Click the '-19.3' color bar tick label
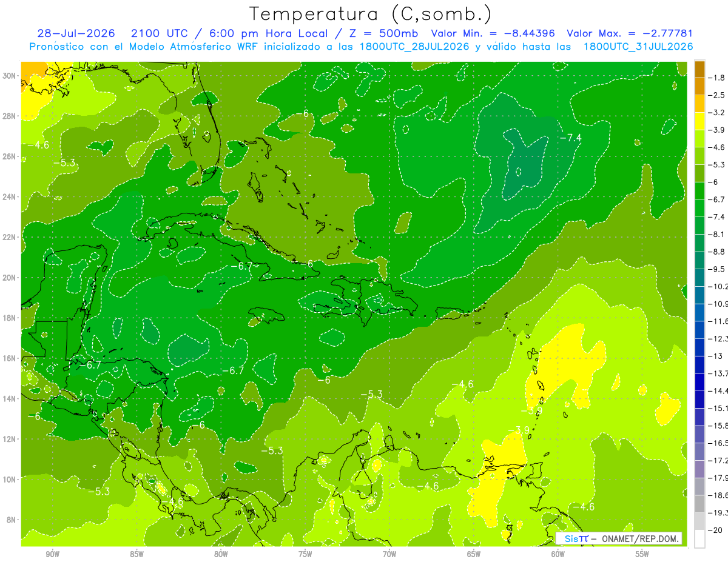Viewport: 728px width, 562px height. click(718, 513)
